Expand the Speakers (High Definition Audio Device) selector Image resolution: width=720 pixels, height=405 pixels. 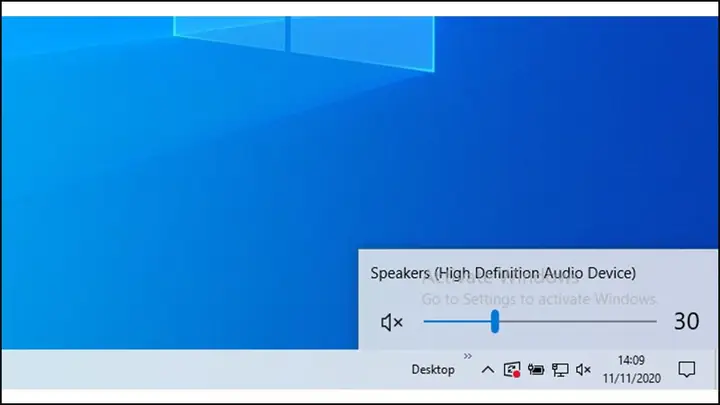503,273
